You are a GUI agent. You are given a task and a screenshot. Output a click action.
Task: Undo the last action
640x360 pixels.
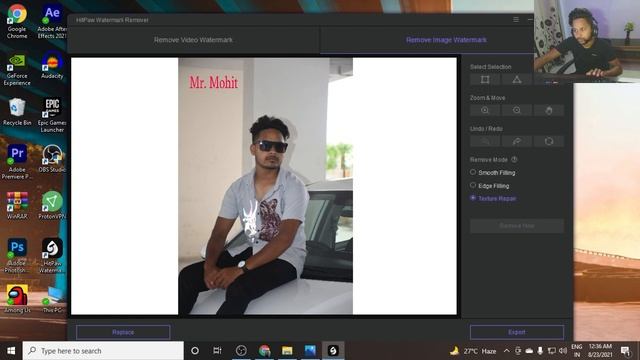click(x=485, y=141)
